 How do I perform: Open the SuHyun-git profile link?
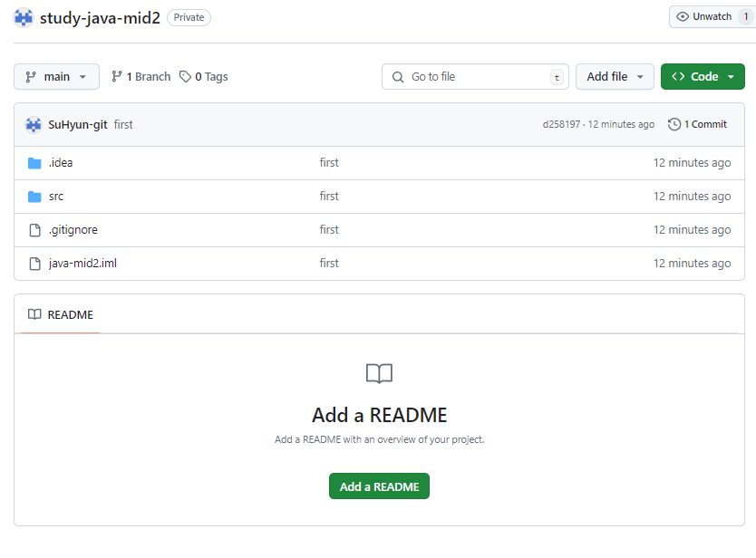78,125
